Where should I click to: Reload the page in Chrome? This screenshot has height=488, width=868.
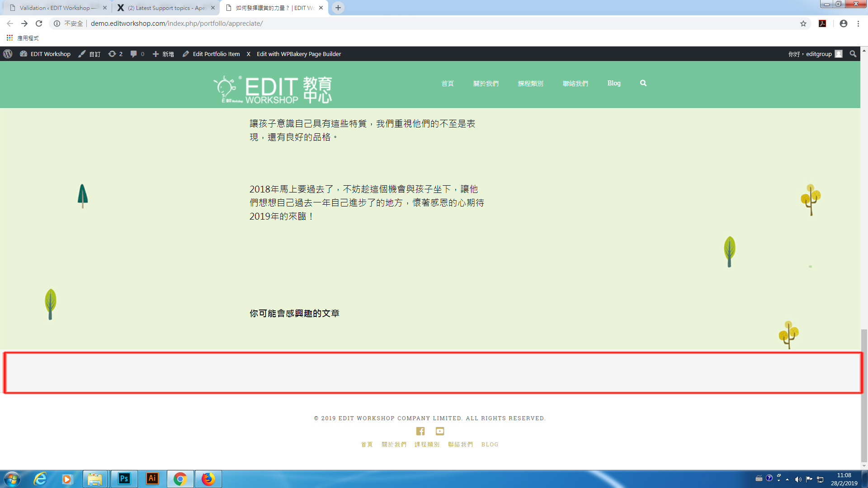coord(39,23)
